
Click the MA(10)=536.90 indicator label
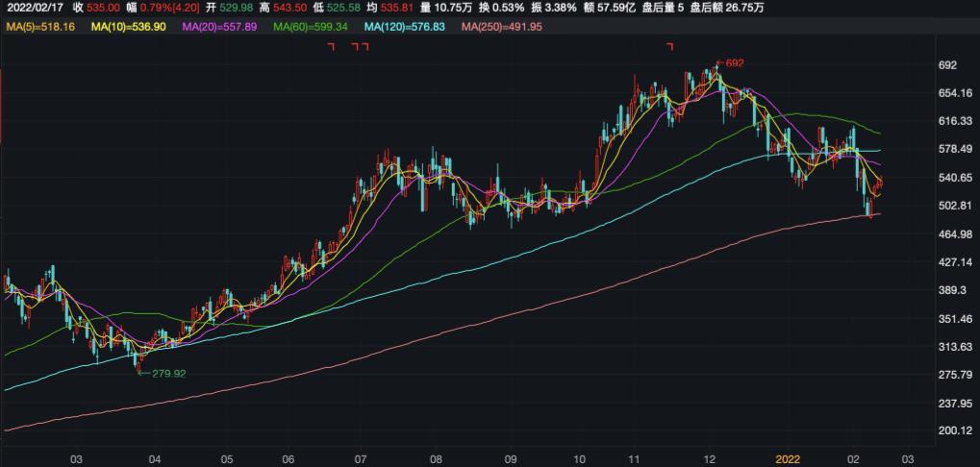(x=131, y=26)
